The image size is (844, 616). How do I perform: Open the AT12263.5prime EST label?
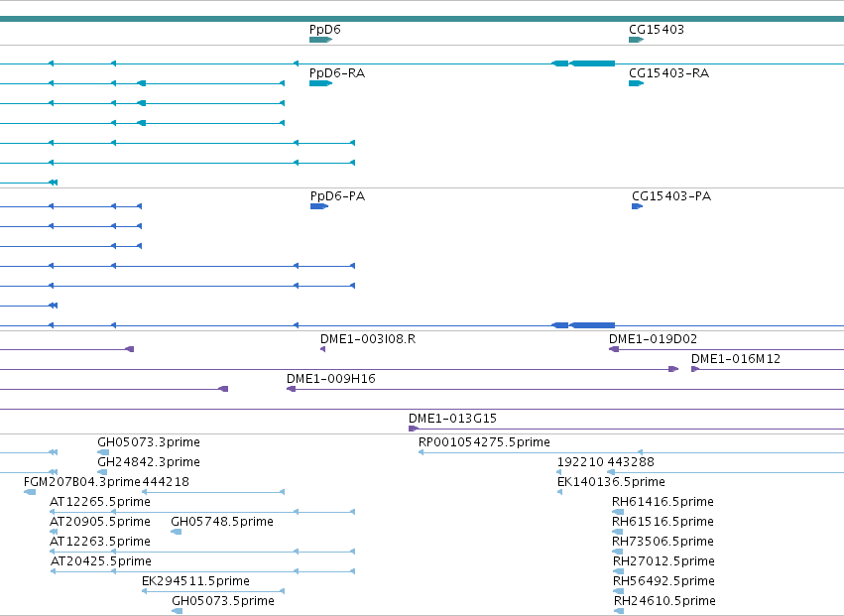[x=100, y=542]
